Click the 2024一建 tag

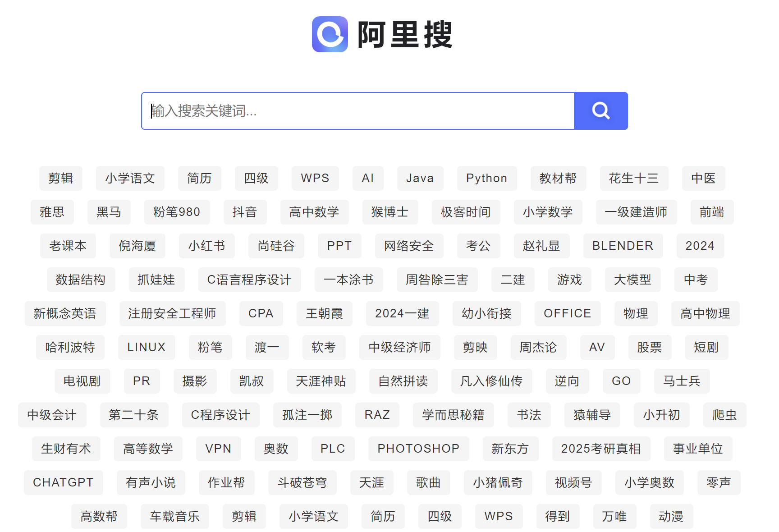click(x=403, y=313)
